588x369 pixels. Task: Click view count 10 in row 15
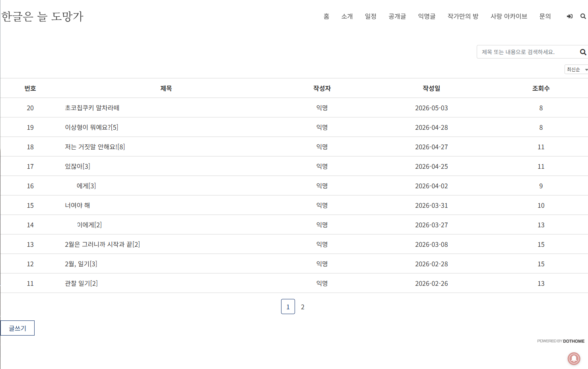pyautogui.click(x=541, y=205)
